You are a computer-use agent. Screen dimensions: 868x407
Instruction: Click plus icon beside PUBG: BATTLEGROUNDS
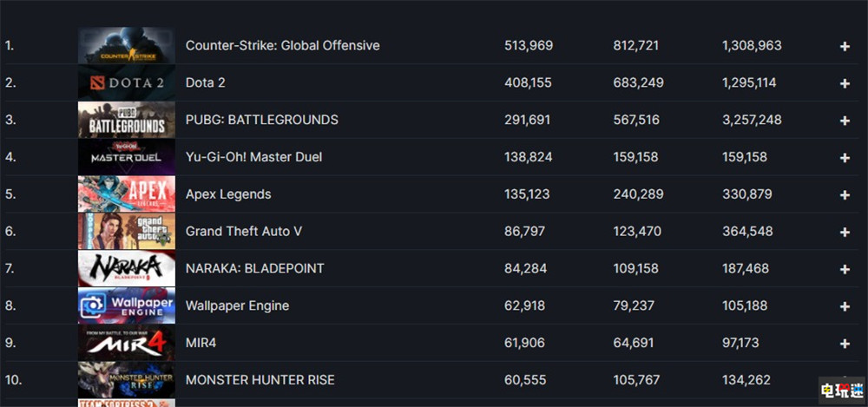845,121
